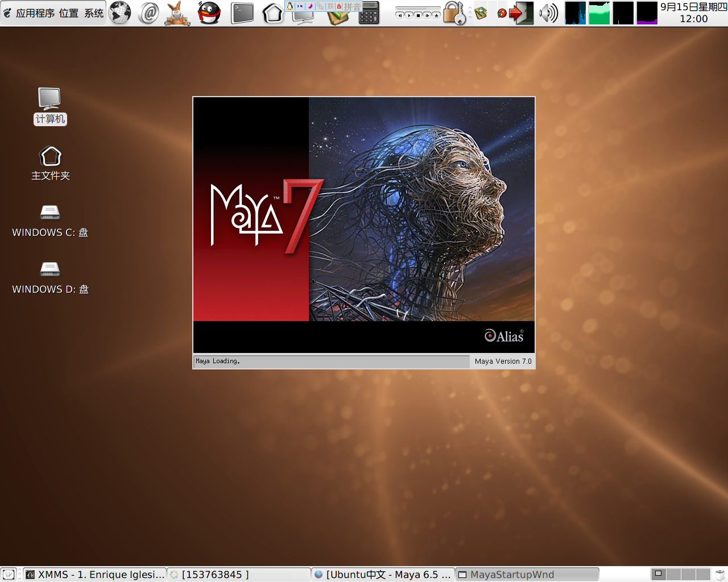Select the WINDOWS C: 盘 drive icon
This screenshot has width=728, height=582.
50,221
